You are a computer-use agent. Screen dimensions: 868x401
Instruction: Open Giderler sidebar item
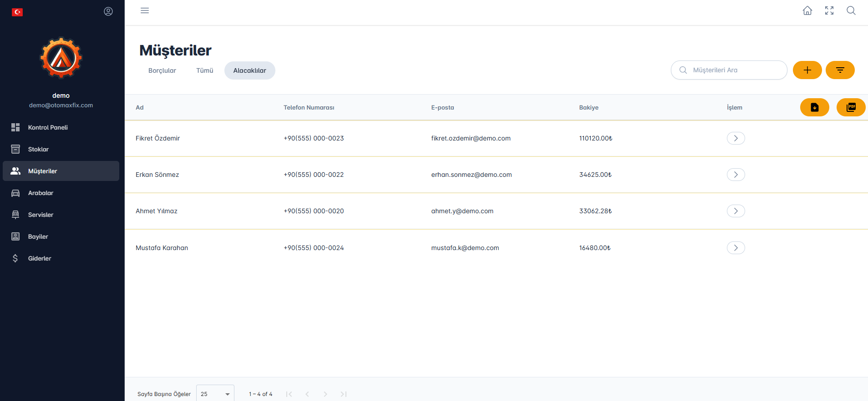(x=61, y=258)
